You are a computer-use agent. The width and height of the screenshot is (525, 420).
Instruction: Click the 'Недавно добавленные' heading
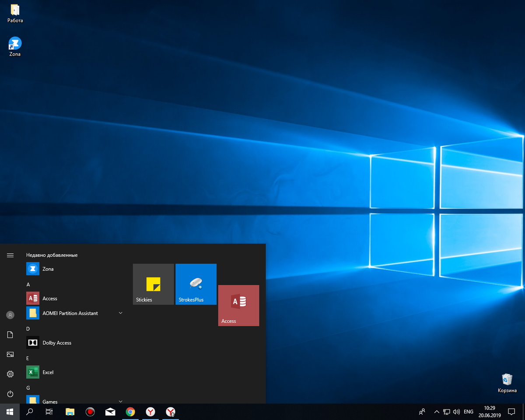coord(52,255)
